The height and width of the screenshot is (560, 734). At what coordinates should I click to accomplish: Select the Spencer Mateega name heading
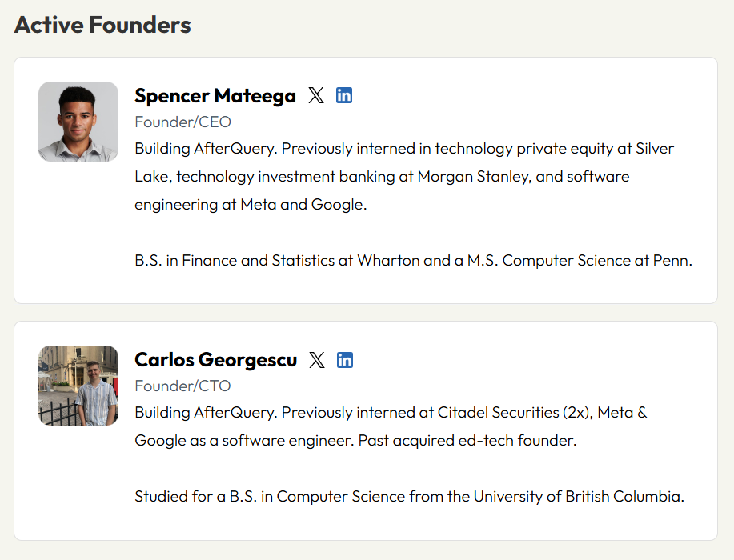point(215,96)
